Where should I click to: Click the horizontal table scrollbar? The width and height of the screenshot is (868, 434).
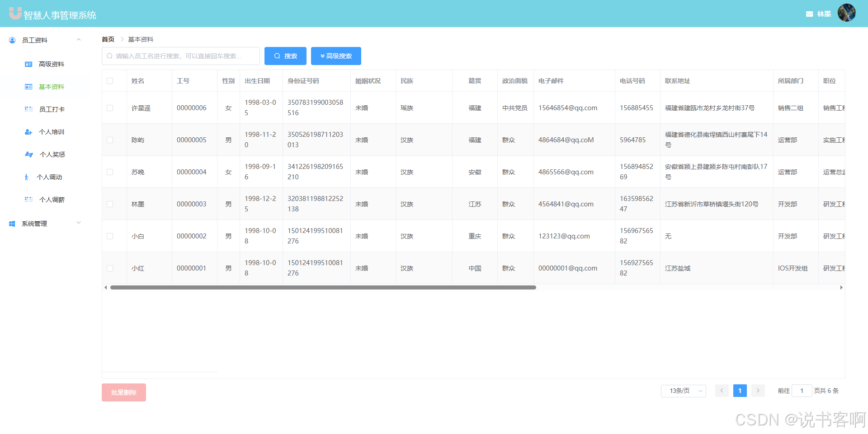(x=323, y=288)
